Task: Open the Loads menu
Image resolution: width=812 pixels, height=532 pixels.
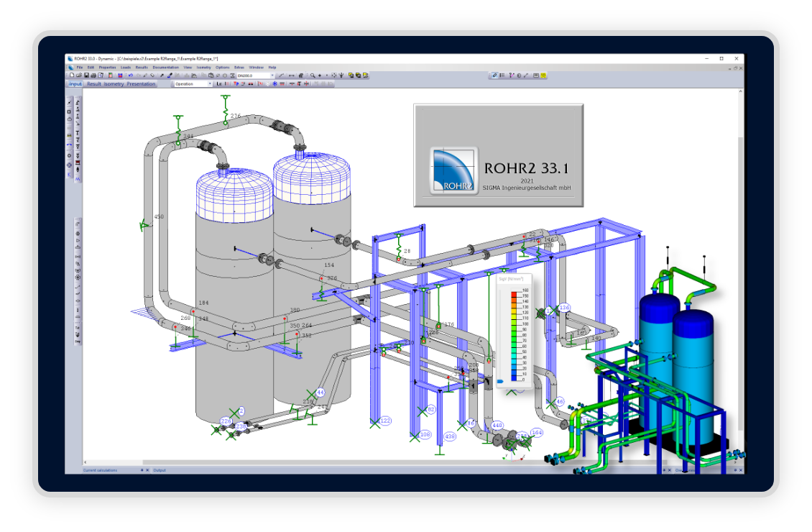Action: (x=126, y=68)
